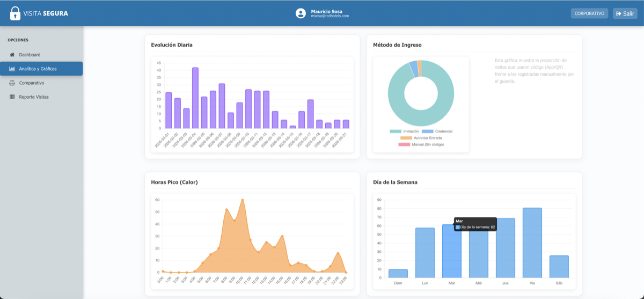Viewport: 644px width, 299px height.
Task: Toggle the Invitación legend item
Action: 404,132
